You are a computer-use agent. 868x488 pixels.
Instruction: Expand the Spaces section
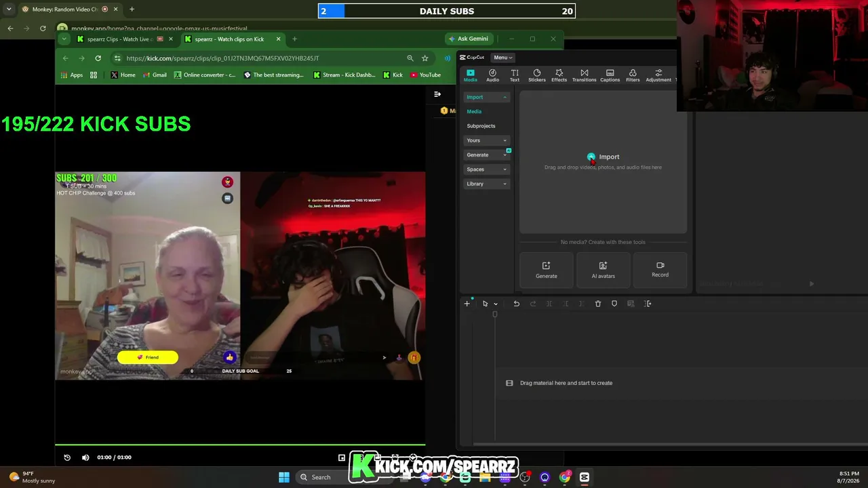pyautogui.click(x=486, y=169)
